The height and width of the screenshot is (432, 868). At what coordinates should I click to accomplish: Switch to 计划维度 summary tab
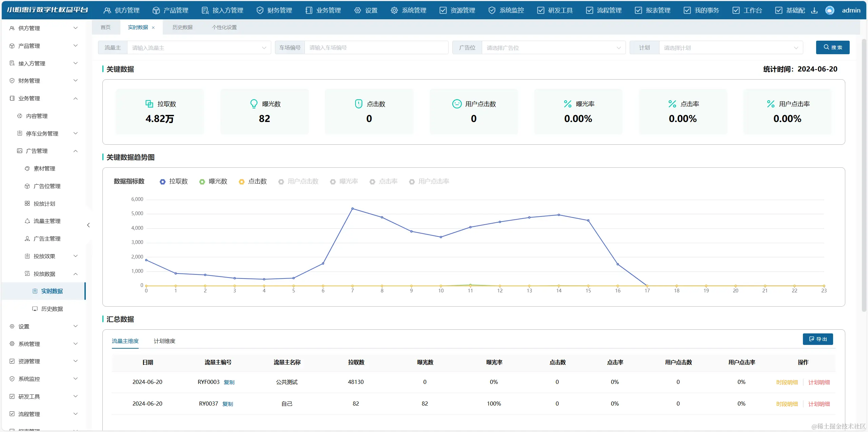[x=164, y=341]
